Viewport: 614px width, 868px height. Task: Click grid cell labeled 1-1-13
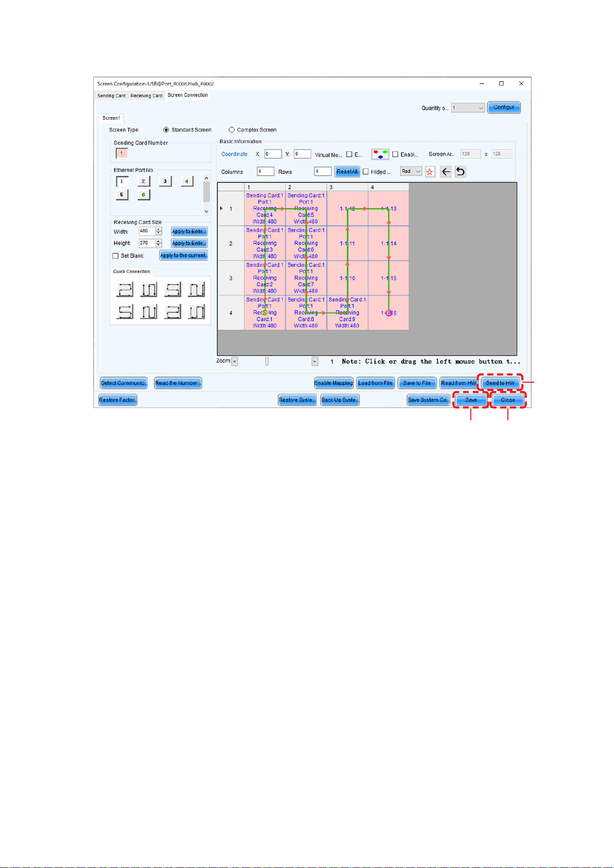(x=388, y=209)
